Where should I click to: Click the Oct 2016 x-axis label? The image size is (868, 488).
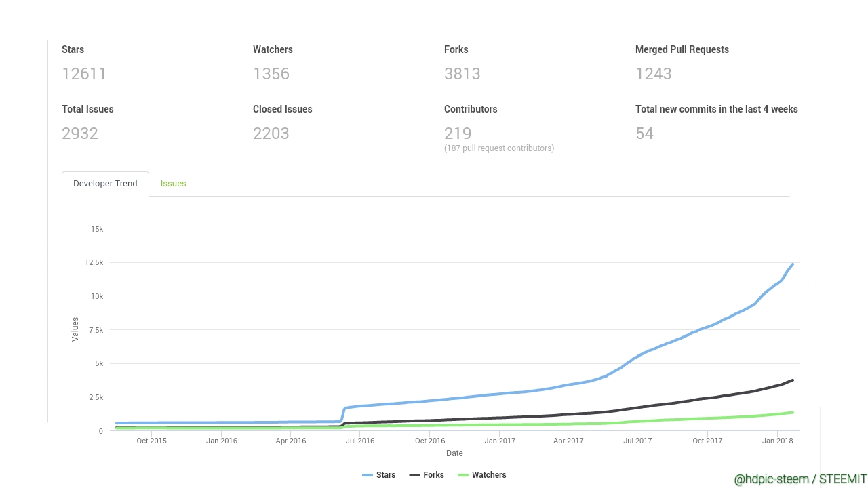(x=430, y=441)
